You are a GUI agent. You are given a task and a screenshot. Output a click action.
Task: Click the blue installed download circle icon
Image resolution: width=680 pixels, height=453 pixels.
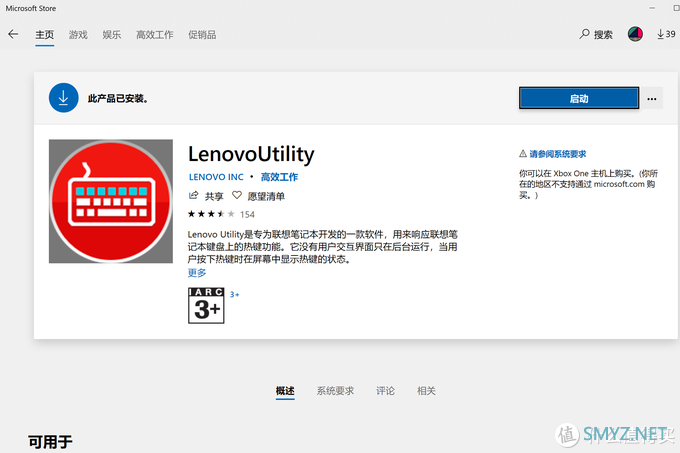coord(63,98)
